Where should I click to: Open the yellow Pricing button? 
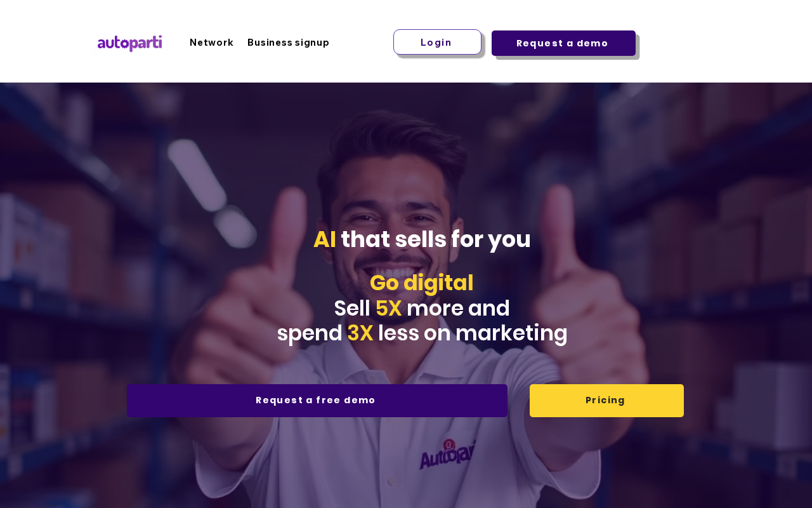click(606, 401)
